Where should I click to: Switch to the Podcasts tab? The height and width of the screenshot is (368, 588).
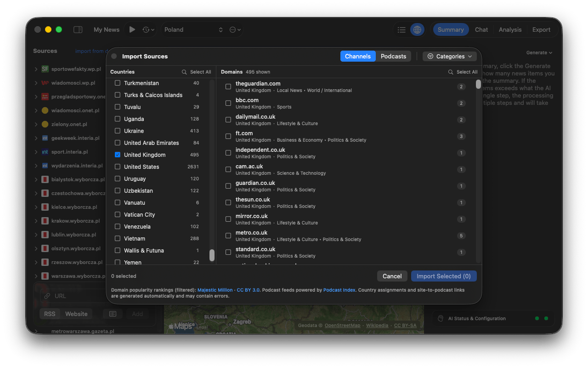[x=394, y=56]
